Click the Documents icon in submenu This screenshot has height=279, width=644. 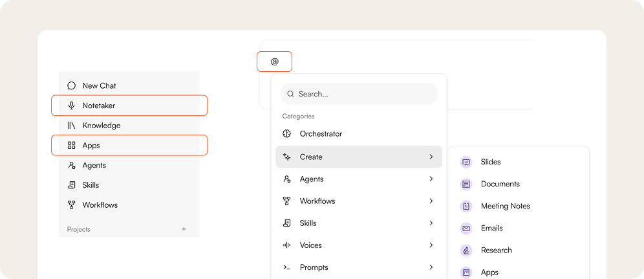point(466,184)
